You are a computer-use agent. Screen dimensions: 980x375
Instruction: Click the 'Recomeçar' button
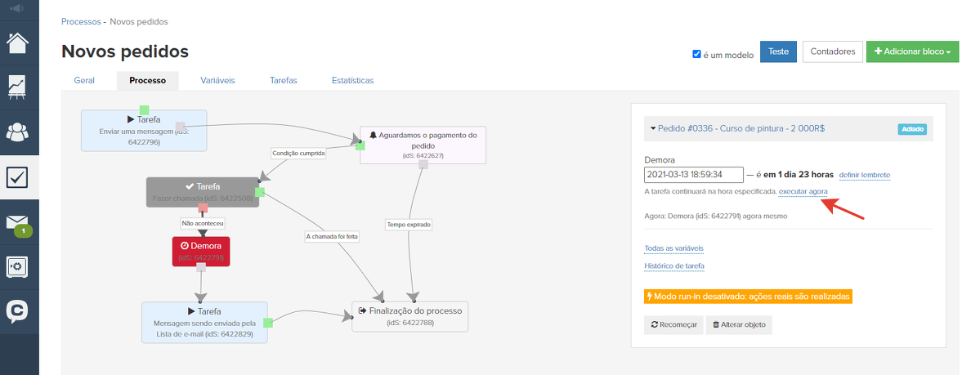click(x=673, y=324)
